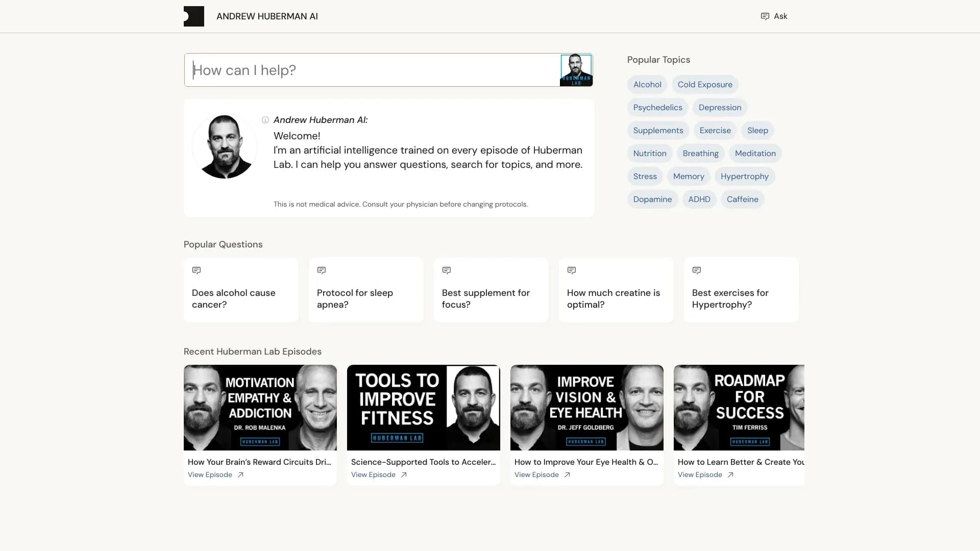Open the Hypertrophy topic chip

click(x=745, y=177)
